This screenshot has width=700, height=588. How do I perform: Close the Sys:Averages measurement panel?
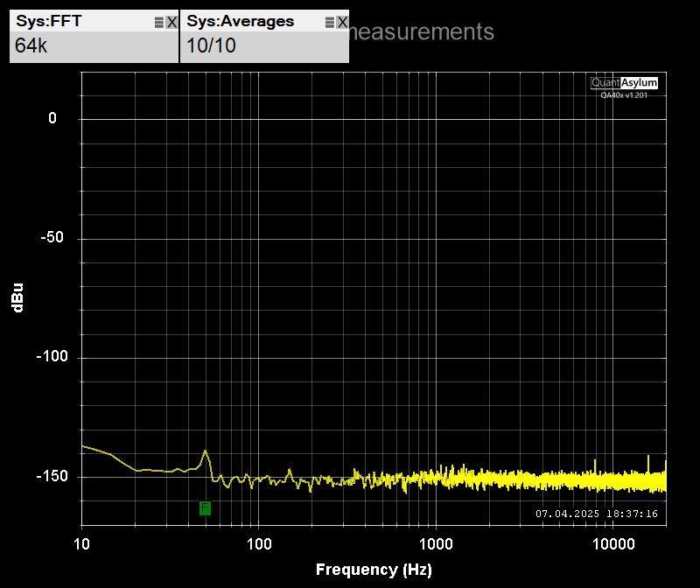pos(342,23)
